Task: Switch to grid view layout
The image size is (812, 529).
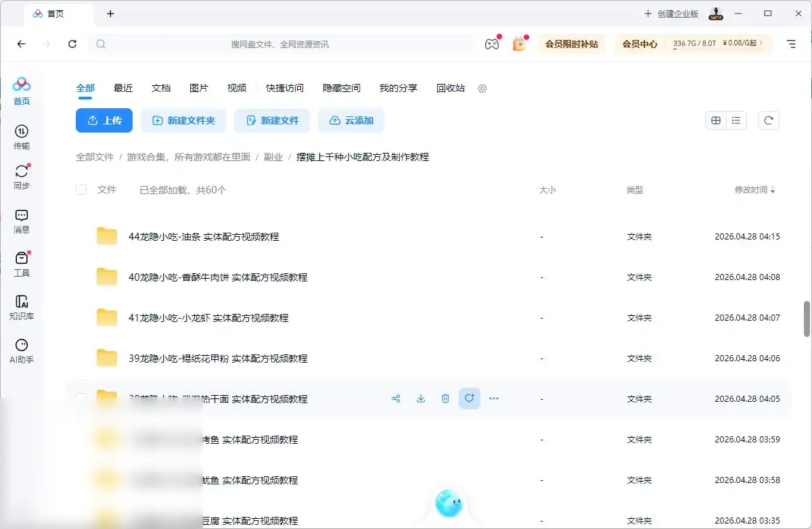Action: [x=716, y=120]
